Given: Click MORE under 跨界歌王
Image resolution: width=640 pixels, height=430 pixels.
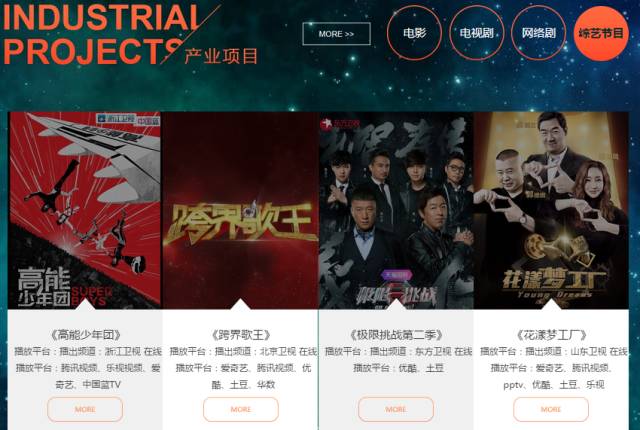Looking at the screenshot, I should [241, 409].
